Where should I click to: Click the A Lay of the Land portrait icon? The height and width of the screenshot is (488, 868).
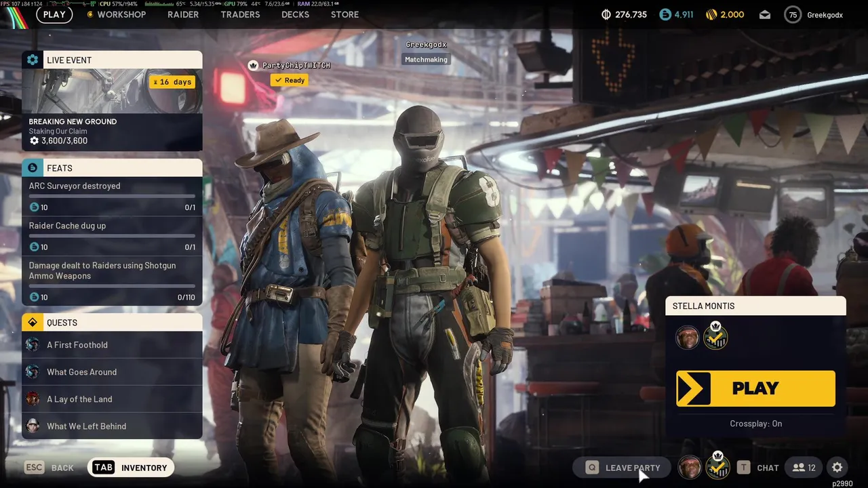pos(33,399)
